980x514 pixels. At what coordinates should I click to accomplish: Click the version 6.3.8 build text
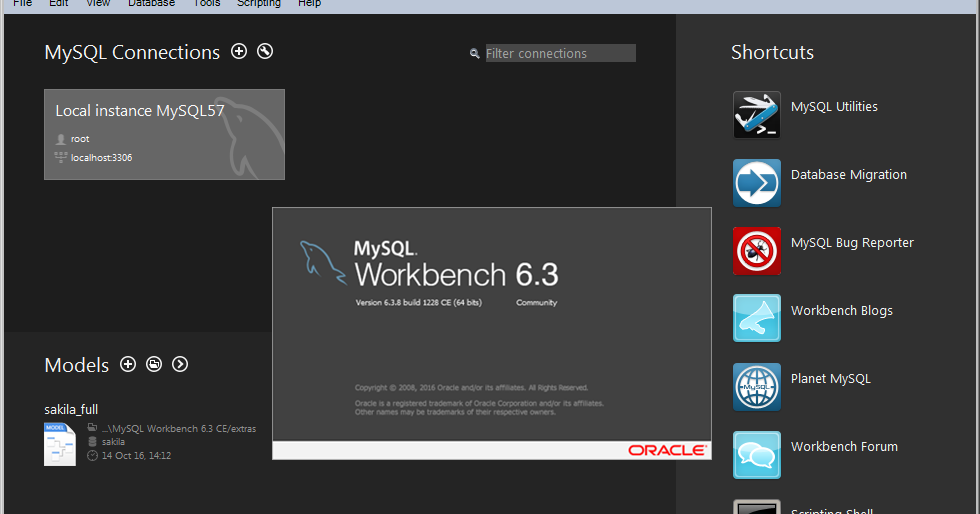point(418,303)
